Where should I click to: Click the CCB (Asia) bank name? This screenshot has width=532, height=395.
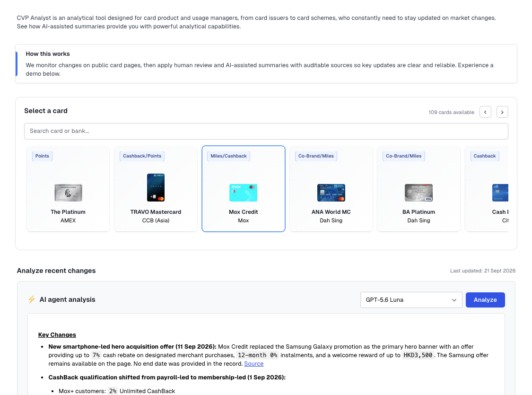(x=156, y=220)
